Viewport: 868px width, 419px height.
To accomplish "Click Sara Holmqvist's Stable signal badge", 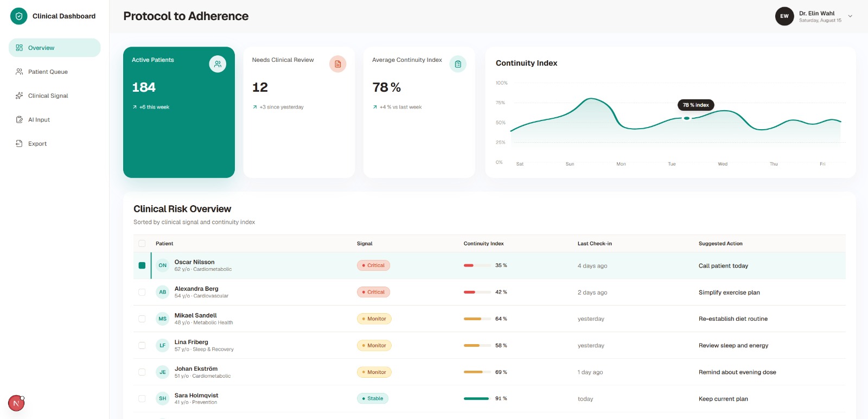I will [373, 398].
